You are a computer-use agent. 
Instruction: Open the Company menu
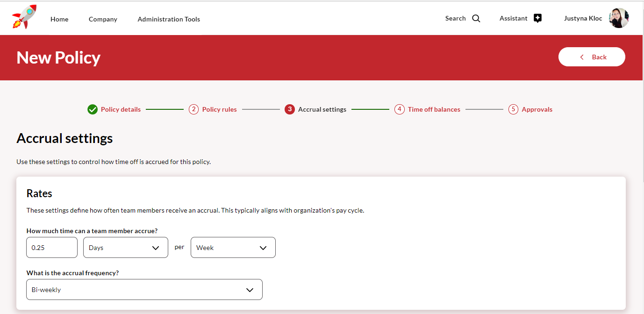tap(103, 19)
